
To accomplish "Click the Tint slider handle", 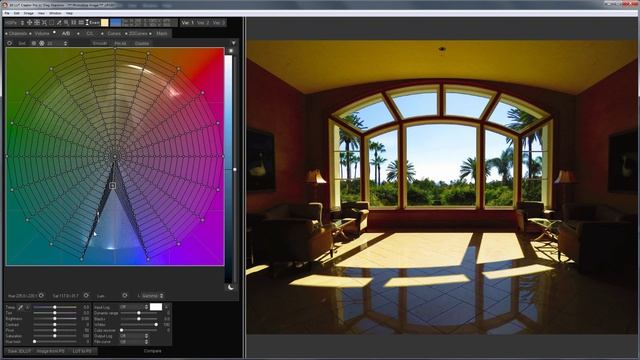I will [55, 313].
